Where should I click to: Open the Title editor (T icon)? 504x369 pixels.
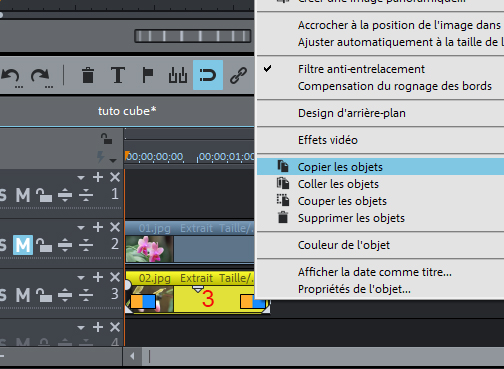click(x=118, y=75)
